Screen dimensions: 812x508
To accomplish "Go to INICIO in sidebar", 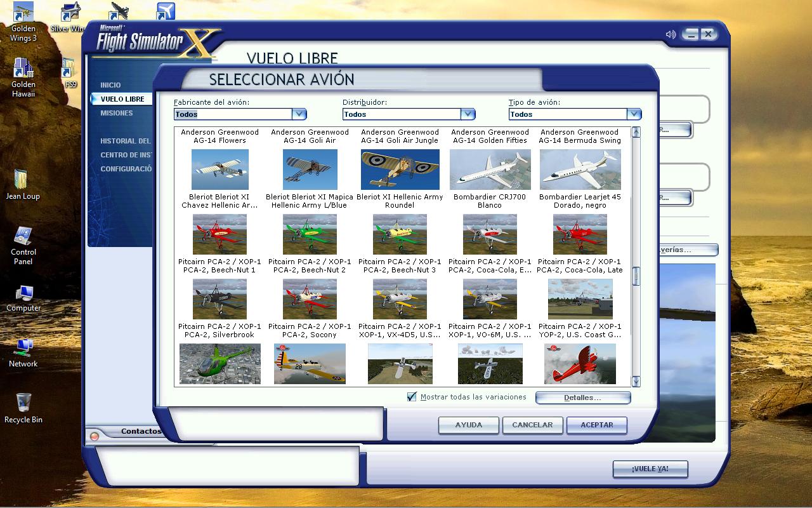I will [110, 85].
